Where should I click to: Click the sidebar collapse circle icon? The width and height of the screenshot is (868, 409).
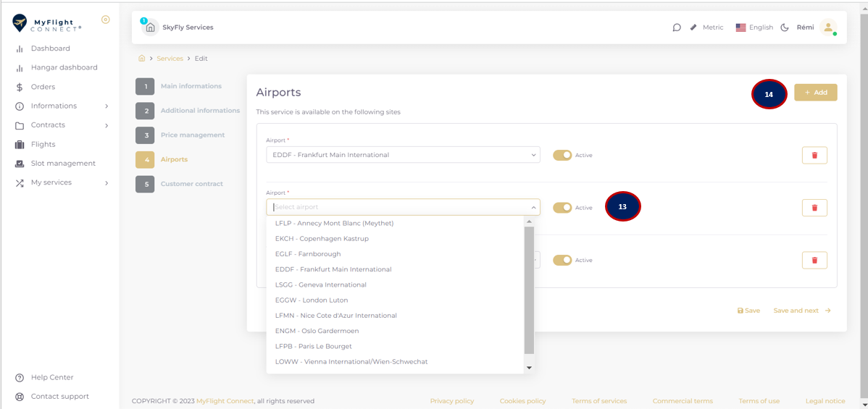pyautogui.click(x=106, y=20)
